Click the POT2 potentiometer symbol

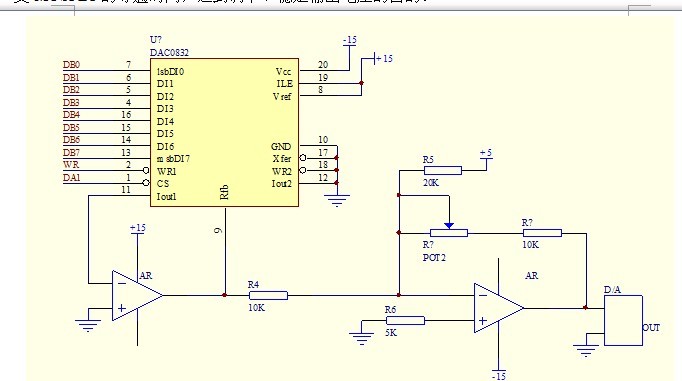tap(449, 233)
